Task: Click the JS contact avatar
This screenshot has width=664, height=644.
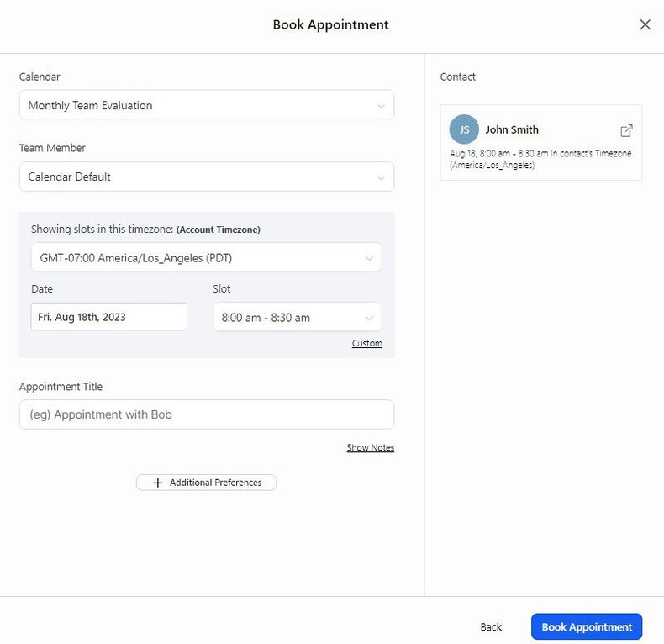Action: (464, 129)
